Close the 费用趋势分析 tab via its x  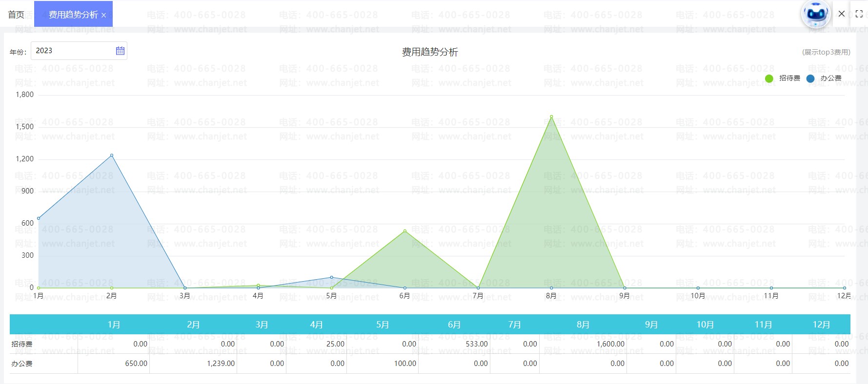(x=104, y=16)
